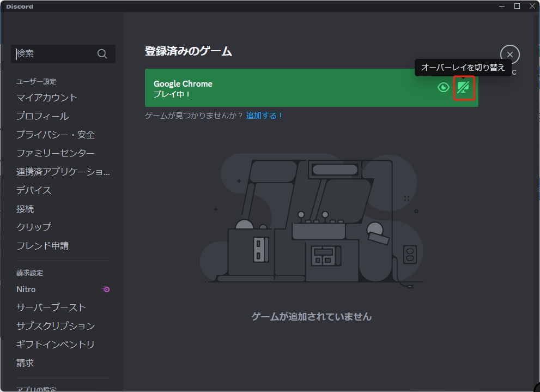The height and width of the screenshot is (392, 540).
Task: Hide Google Chrome activity with the eye icon
Action: 443,88
